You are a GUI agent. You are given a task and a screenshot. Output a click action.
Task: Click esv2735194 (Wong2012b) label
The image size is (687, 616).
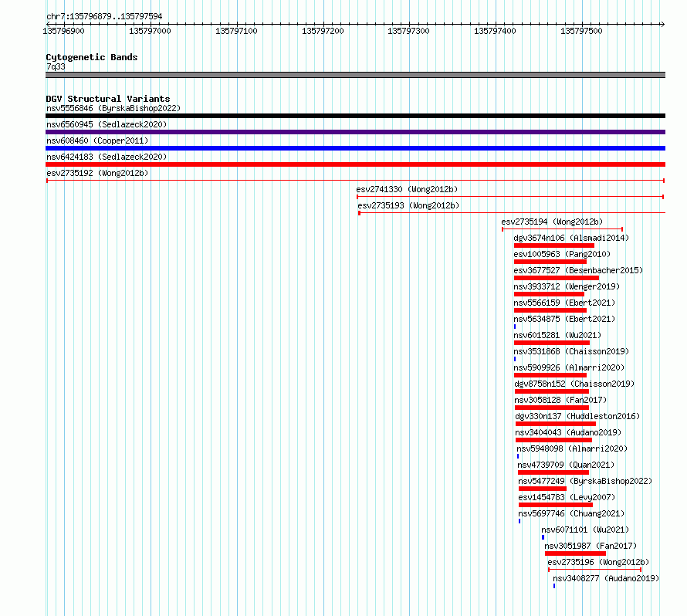tap(552, 222)
